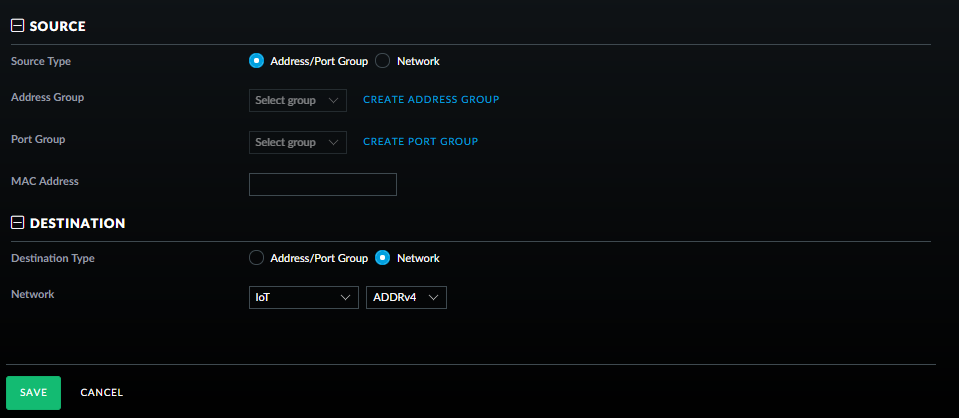Click the CREATE ADDRESS GROUP link
The image size is (959, 418).
[x=430, y=100]
